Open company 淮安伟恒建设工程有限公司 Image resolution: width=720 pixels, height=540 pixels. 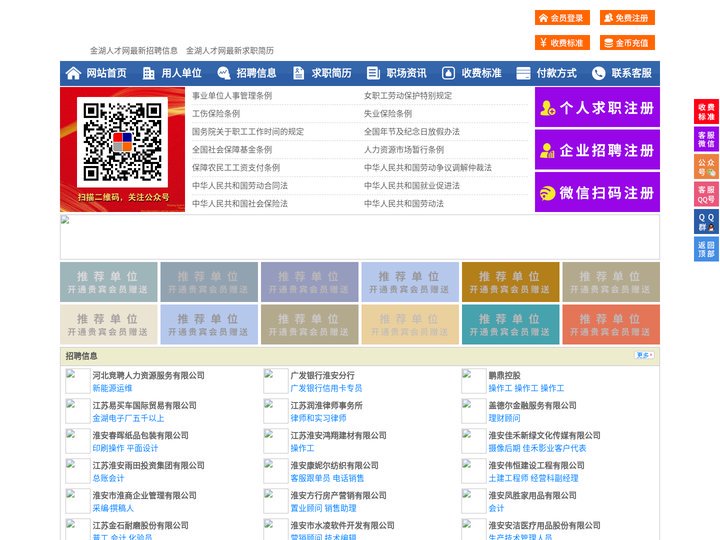pyautogui.click(x=536, y=465)
